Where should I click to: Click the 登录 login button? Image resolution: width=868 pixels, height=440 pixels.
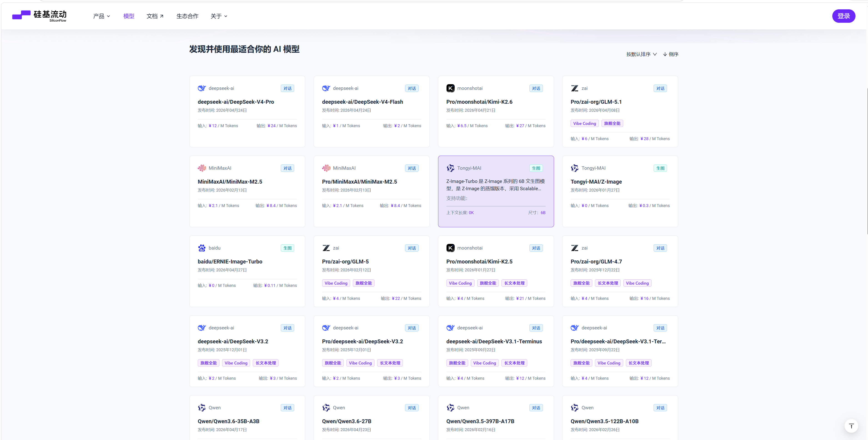[843, 16]
